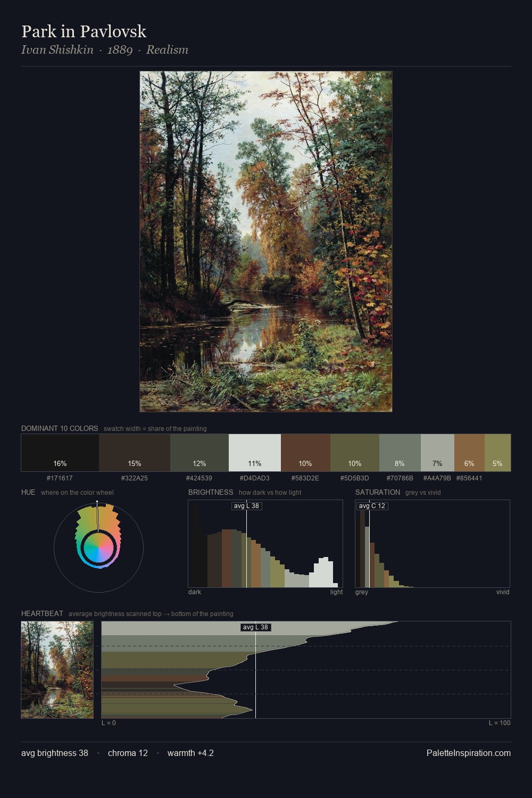Click the hex code #D4DAD3

tap(255, 478)
